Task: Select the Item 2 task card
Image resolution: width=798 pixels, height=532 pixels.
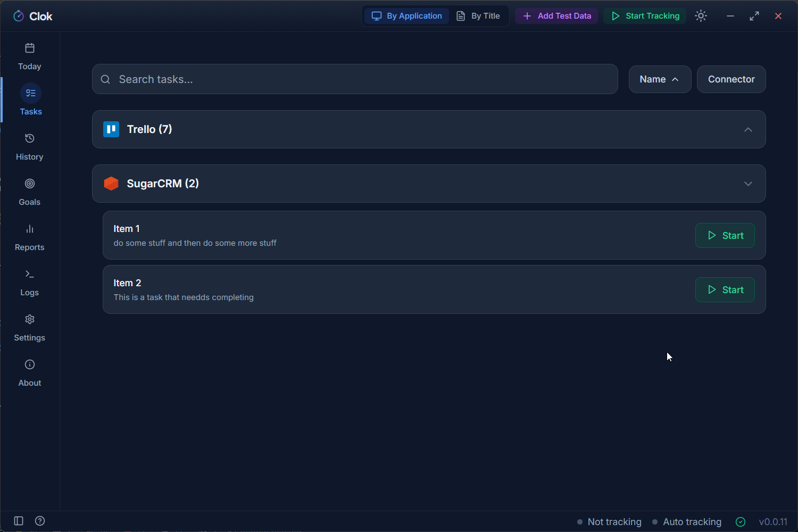Action: point(434,289)
